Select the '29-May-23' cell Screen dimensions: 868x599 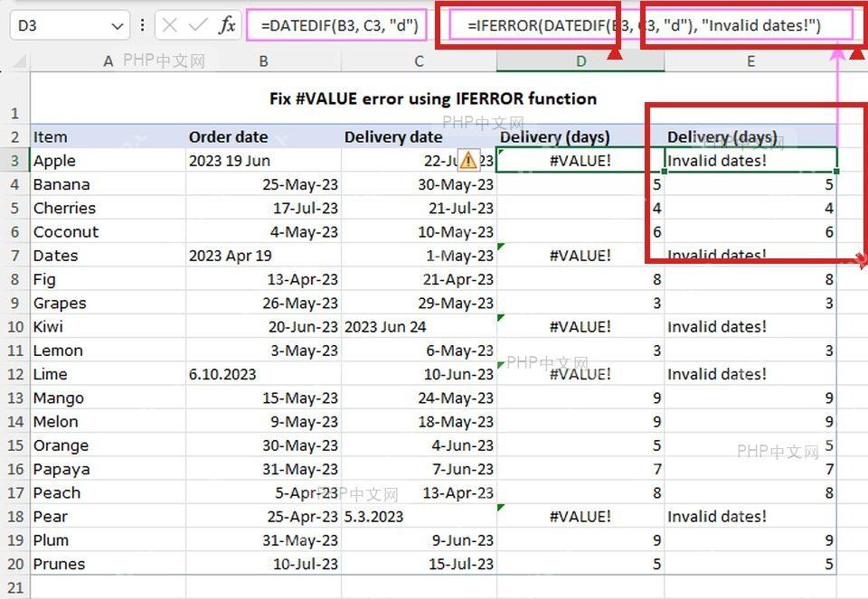[x=419, y=303]
